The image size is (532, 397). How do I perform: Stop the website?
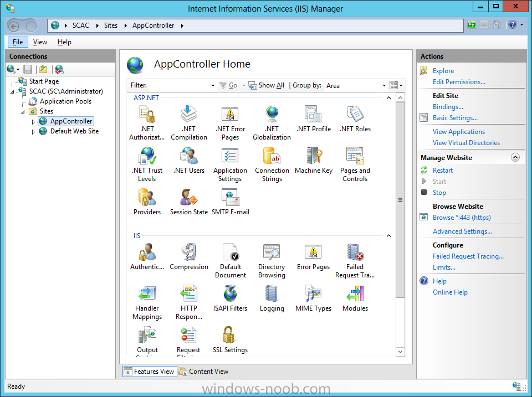439,193
